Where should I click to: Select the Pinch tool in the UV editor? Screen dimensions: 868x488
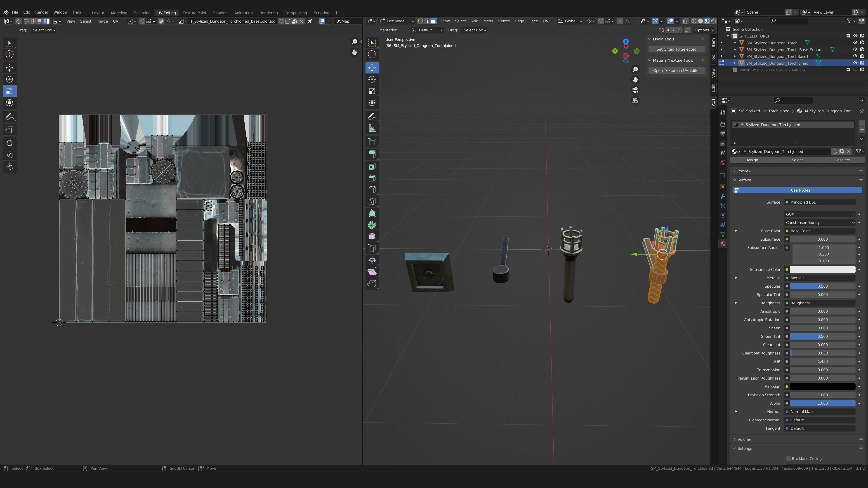pos(9,166)
